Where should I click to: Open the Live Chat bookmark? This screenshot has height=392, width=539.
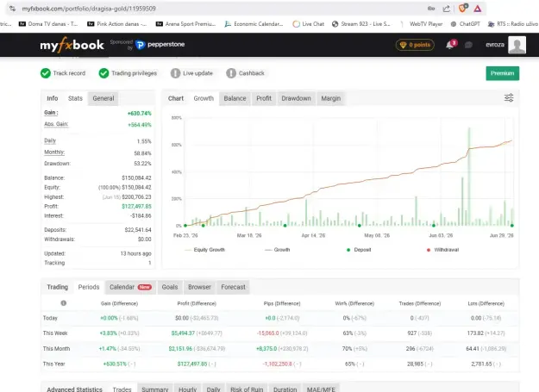(309, 24)
